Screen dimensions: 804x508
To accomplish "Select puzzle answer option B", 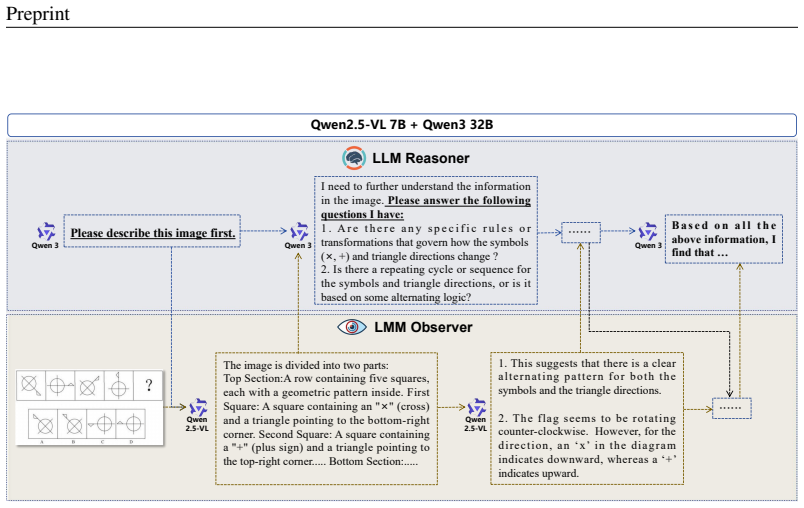I will point(72,424).
